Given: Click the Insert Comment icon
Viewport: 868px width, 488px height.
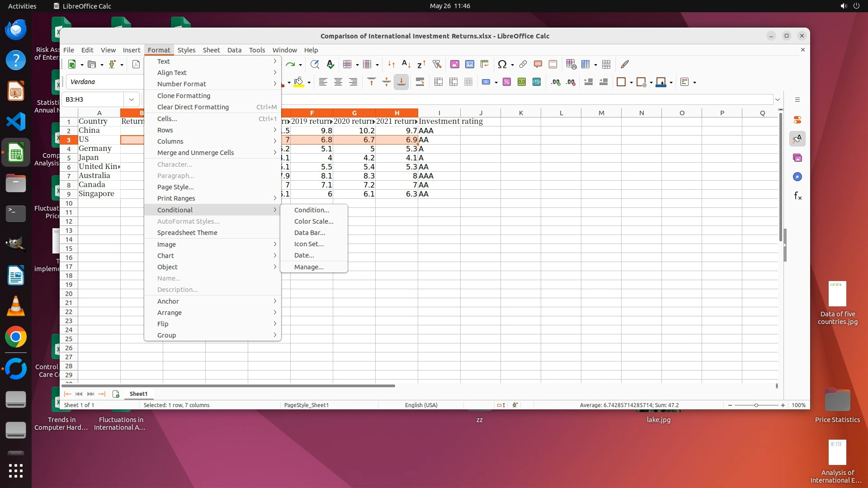Looking at the screenshot, I should (538, 64).
